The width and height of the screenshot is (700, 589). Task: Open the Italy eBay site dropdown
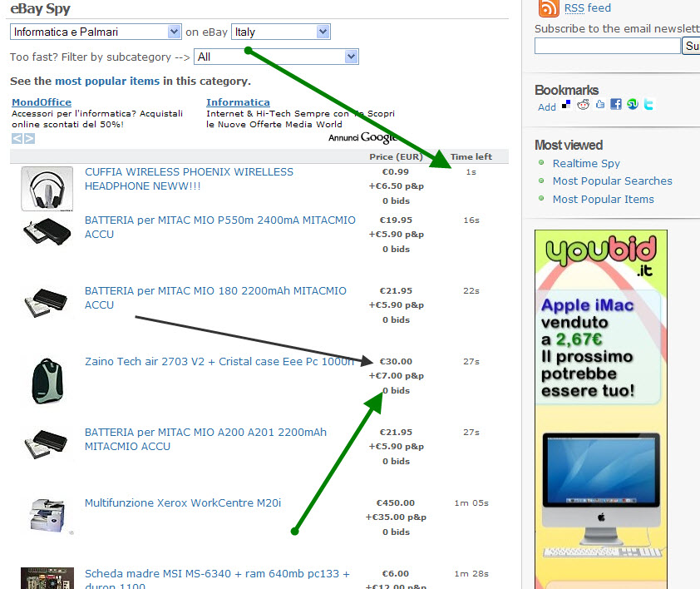[281, 32]
